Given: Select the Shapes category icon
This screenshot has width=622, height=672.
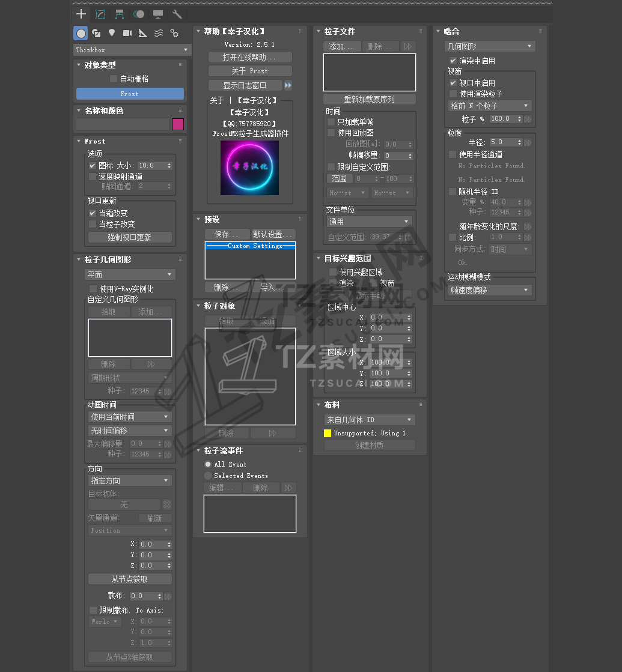Looking at the screenshot, I should (96, 33).
